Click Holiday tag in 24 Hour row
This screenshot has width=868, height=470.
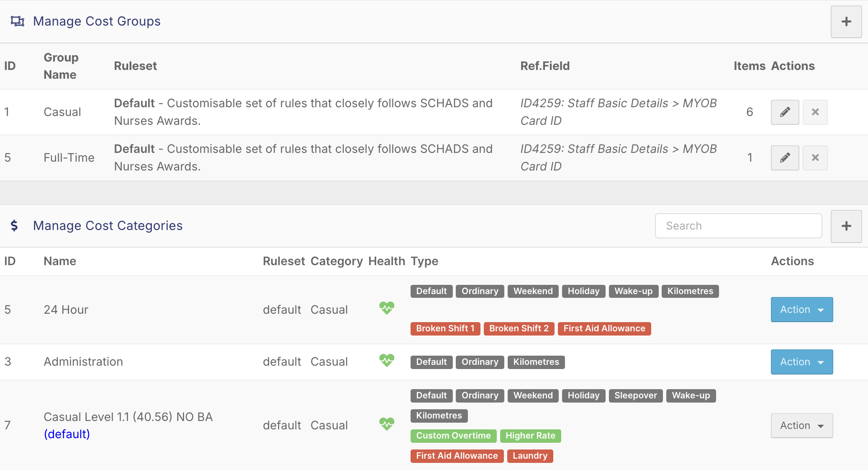click(x=583, y=291)
